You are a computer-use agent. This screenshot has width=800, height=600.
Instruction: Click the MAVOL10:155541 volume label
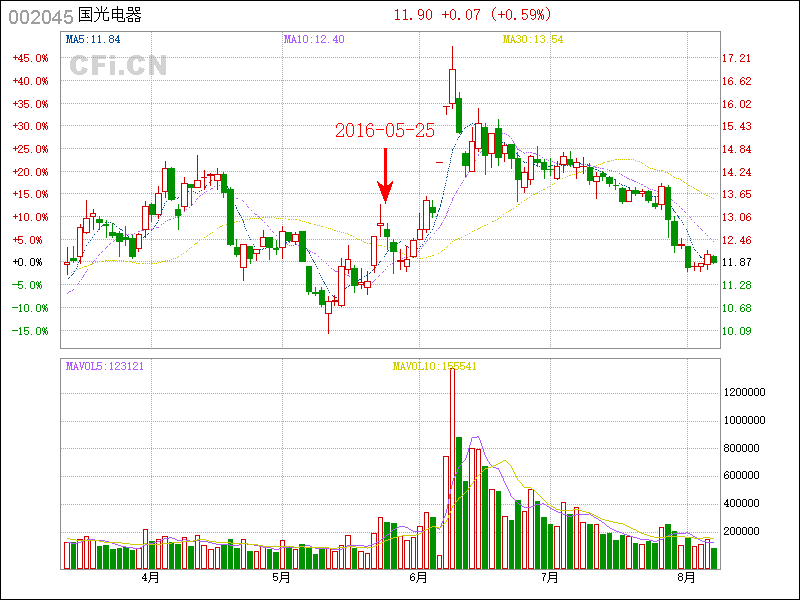point(434,366)
